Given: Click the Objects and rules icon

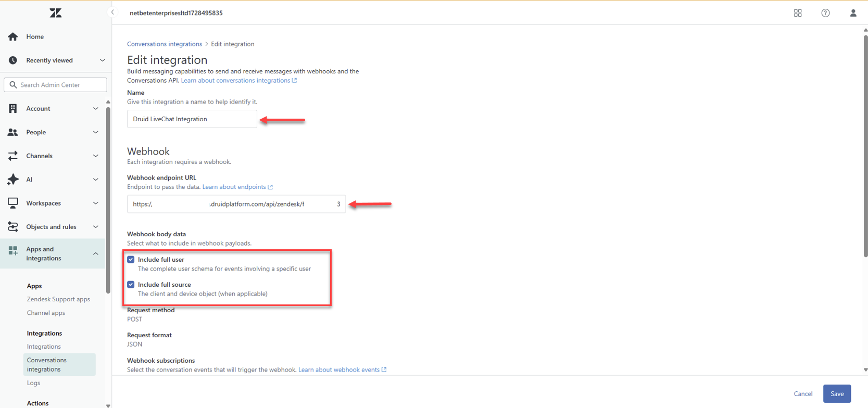Looking at the screenshot, I should pyautogui.click(x=13, y=227).
